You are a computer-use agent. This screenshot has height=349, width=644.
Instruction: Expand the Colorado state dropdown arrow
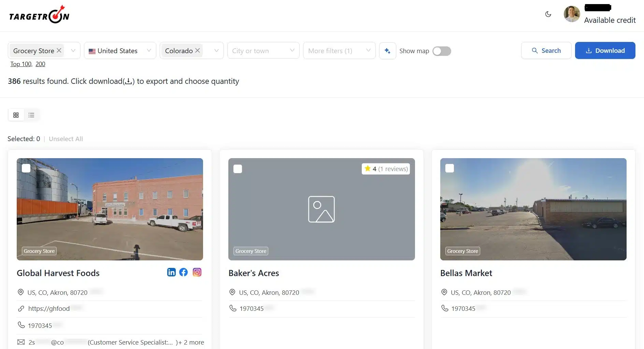[x=216, y=50]
